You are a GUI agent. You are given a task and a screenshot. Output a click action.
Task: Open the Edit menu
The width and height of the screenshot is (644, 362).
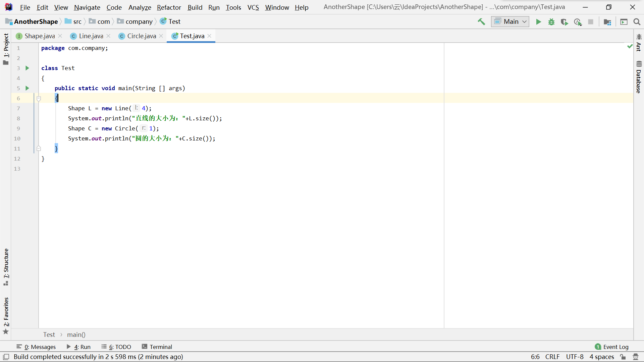point(43,7)
